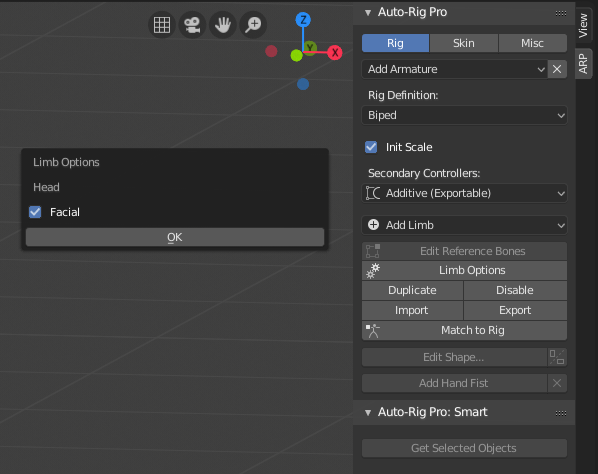Click the red X axis gizmo handle
Screen dimensions: 598x474
[x=335, y=53]
